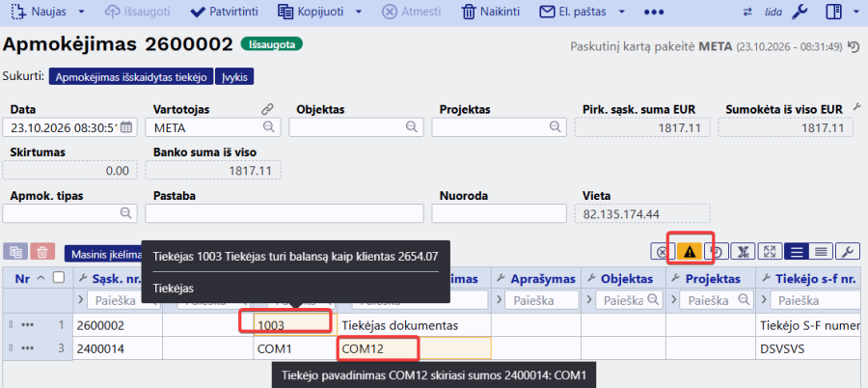868x388 pixels.
Task: Click the highlighted cell COM12
Action: pos(414,348)
